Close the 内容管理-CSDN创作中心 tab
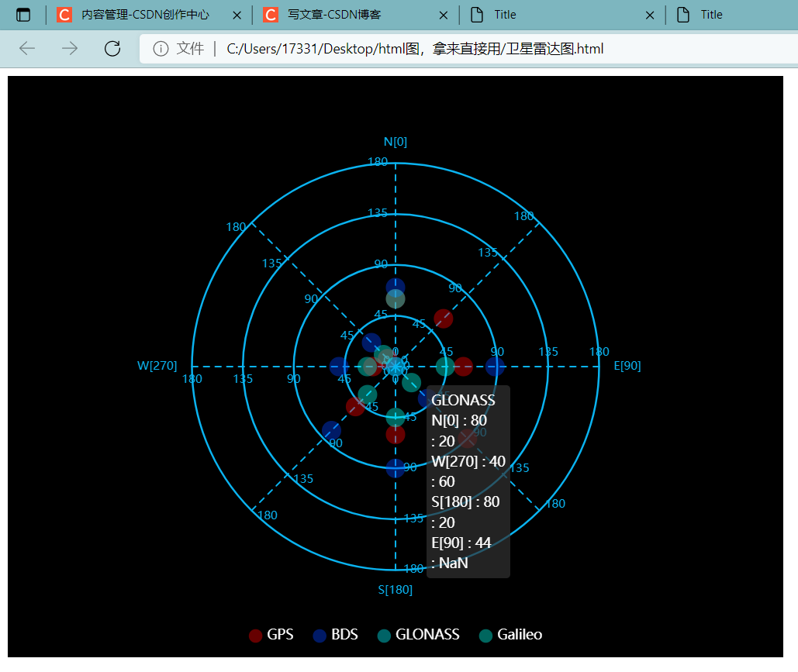This screenshot has width=798, height=672. click(x=237, y=16)
